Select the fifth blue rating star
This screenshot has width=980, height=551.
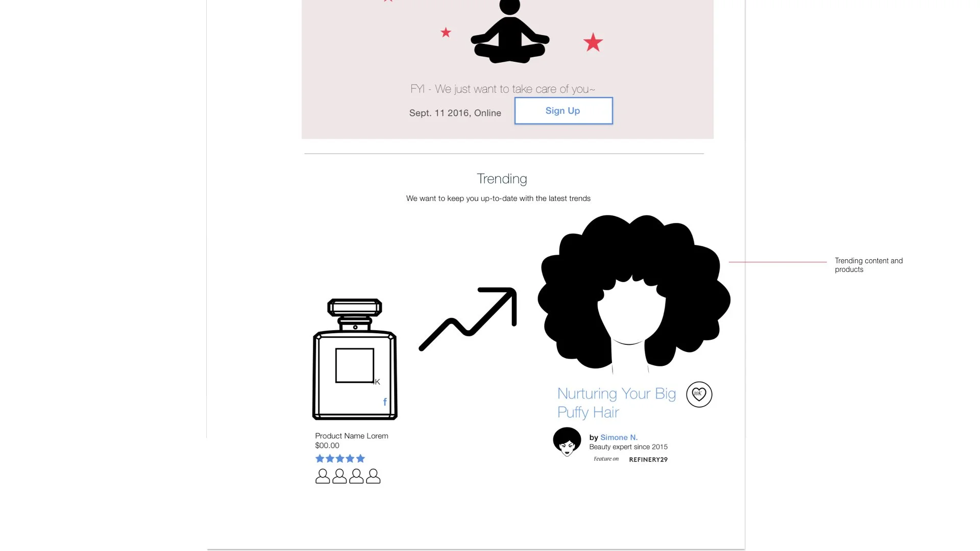[x=360, y=459]
